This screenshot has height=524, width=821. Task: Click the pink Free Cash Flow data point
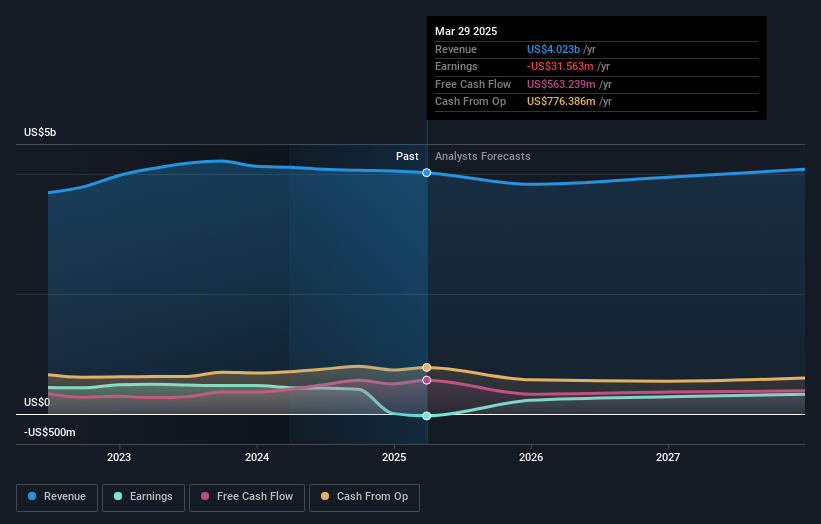coord(427,380)
